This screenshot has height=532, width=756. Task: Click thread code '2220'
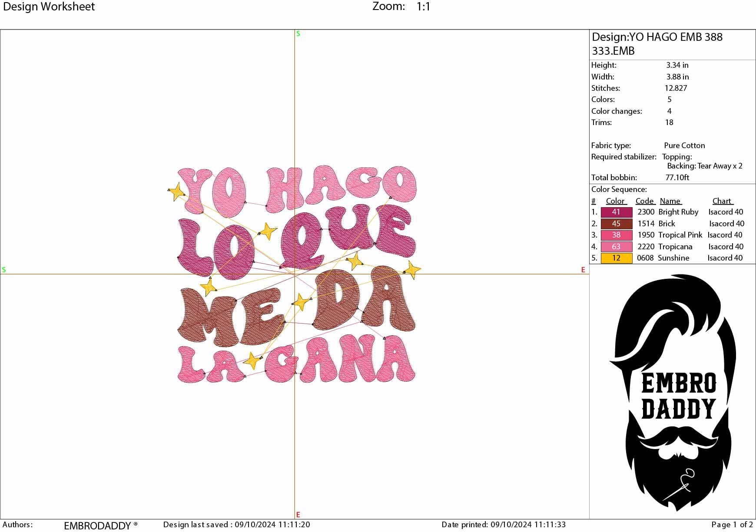tap(646, 247)
